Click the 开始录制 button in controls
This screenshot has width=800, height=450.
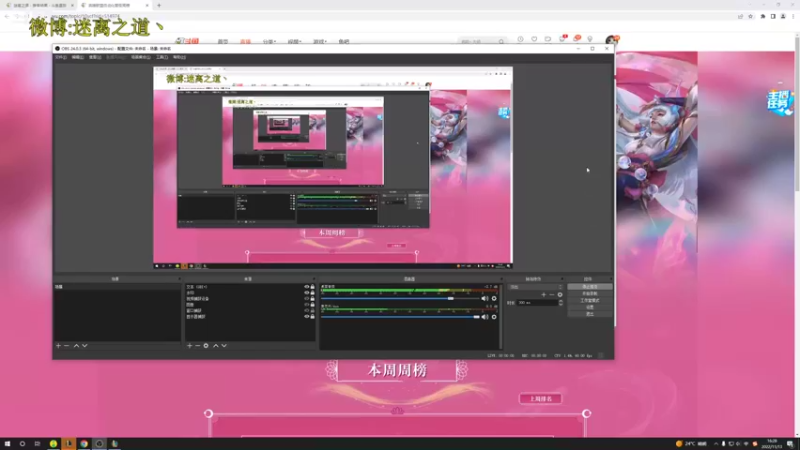click(590, 293)
